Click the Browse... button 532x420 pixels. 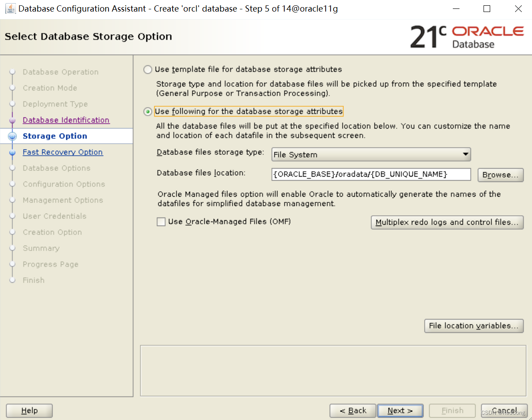[500, 175]
